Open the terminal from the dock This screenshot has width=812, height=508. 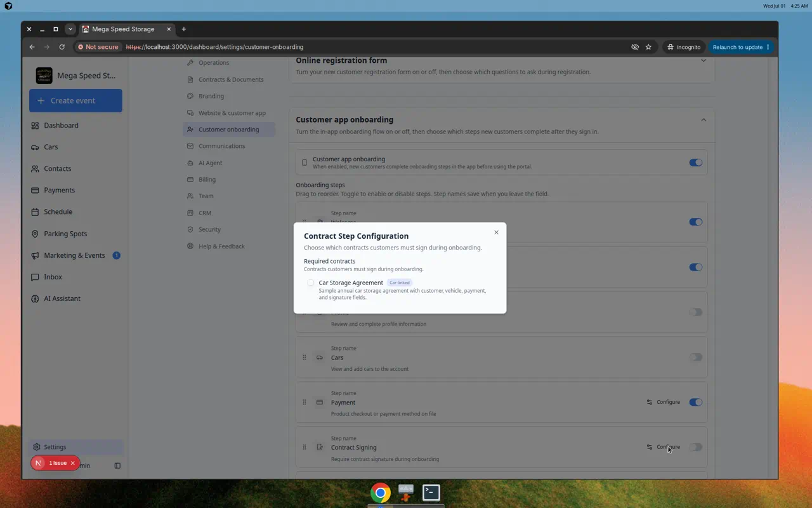(431, 493)
